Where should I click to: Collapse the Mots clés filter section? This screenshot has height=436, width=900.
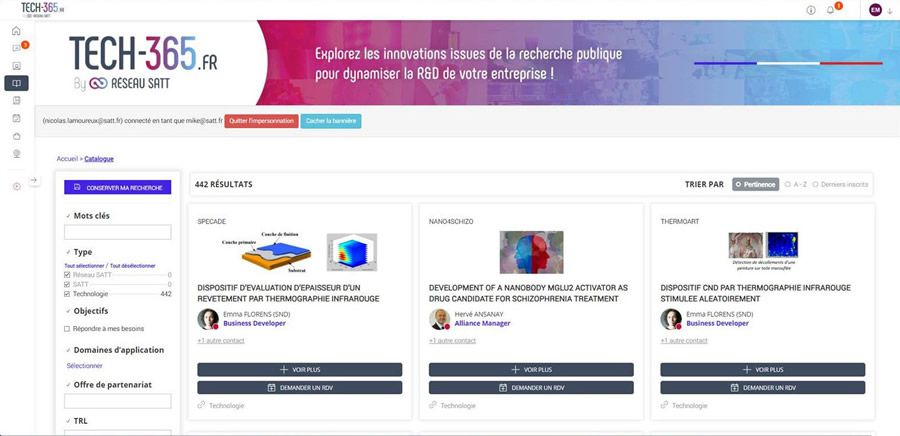tap(67, 216)
